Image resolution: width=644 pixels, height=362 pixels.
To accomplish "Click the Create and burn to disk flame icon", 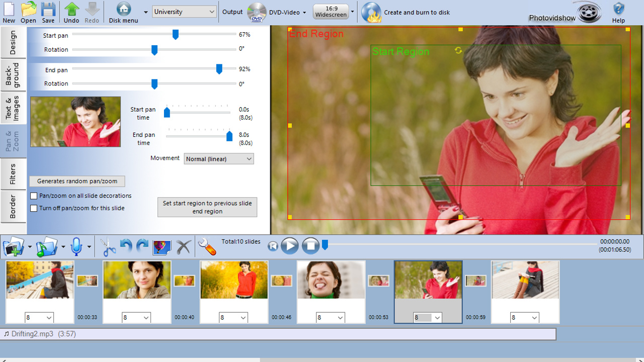I will tap(371, 12).
